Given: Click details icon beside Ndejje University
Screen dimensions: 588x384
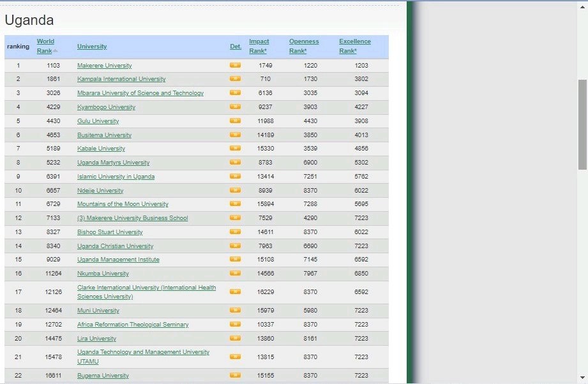Looking at the screenshot, I should click(235, 190).
